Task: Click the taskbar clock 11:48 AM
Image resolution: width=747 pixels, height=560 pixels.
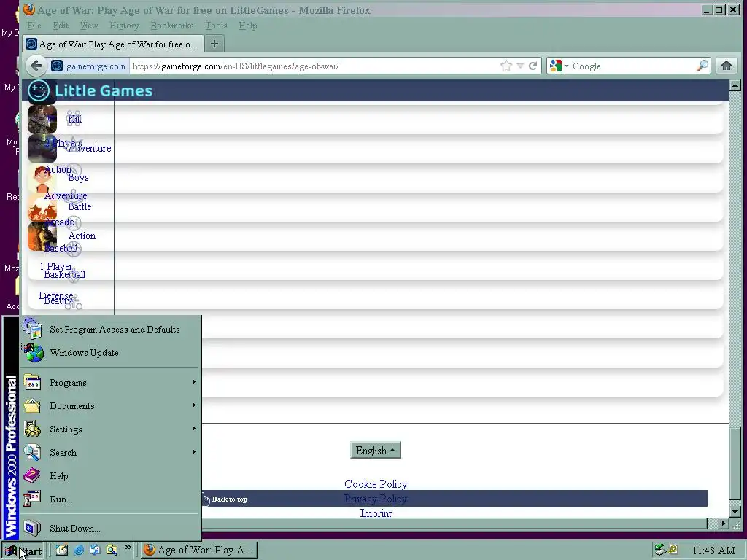Action: [713, 551]
